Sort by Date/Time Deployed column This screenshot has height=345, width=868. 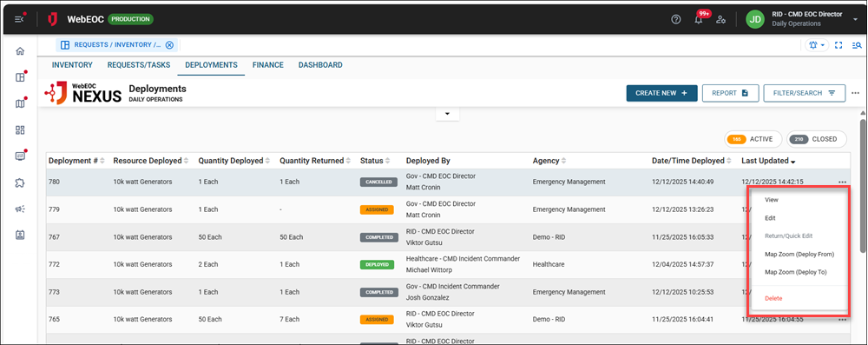(692, 161)
